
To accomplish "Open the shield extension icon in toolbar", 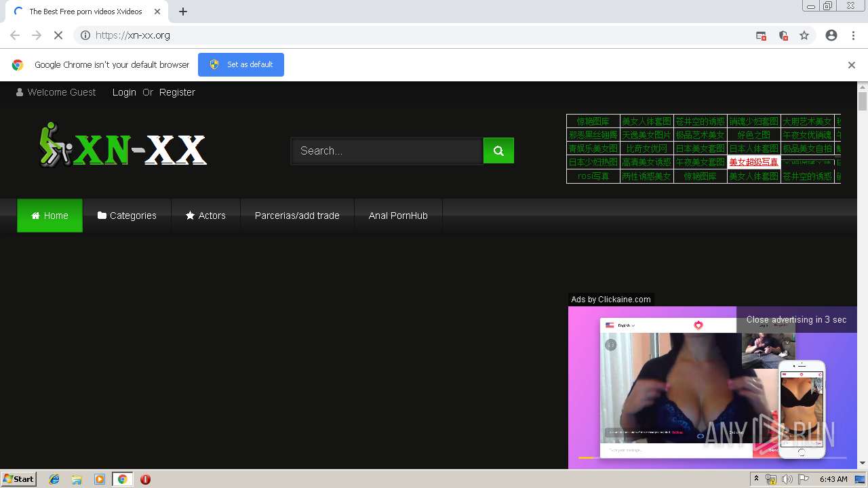I will coord(783,35).
